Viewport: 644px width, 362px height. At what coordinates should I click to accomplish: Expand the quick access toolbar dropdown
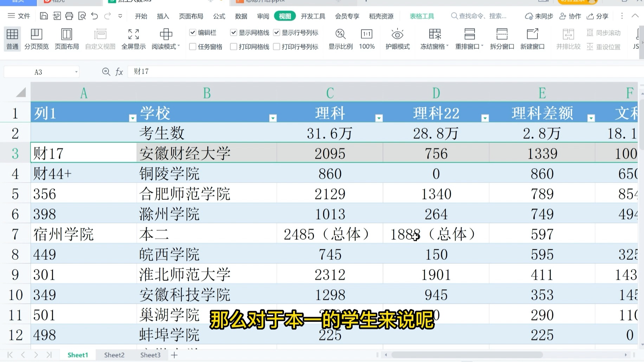coord(120,16)
